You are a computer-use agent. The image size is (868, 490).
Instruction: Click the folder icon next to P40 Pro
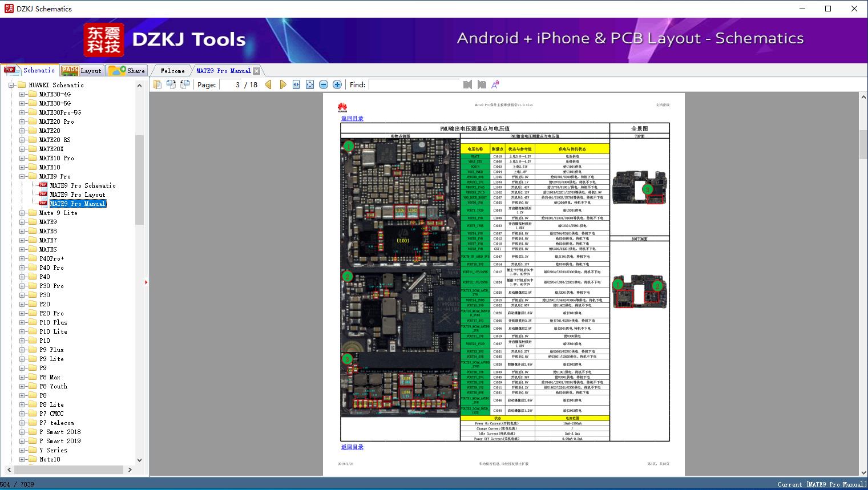(33, 268)
